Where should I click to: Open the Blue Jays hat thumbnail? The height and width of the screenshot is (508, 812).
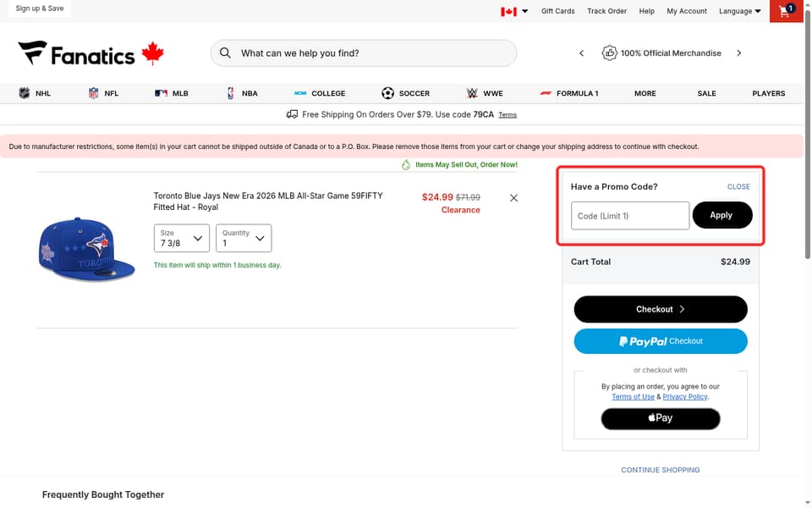point(86,250)
